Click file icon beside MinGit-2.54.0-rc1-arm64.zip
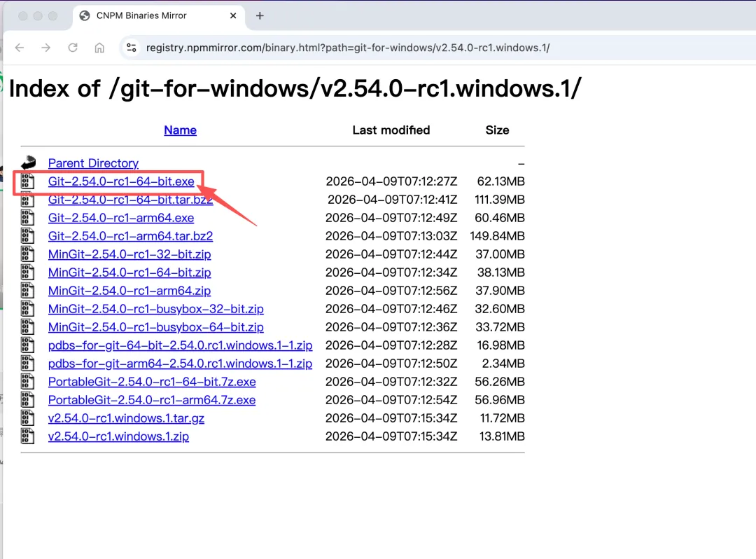756x559 pixels. coord(27,291)
